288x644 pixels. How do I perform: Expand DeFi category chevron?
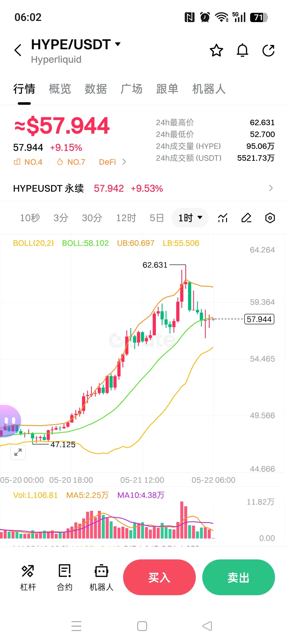[x=124, y=162]
